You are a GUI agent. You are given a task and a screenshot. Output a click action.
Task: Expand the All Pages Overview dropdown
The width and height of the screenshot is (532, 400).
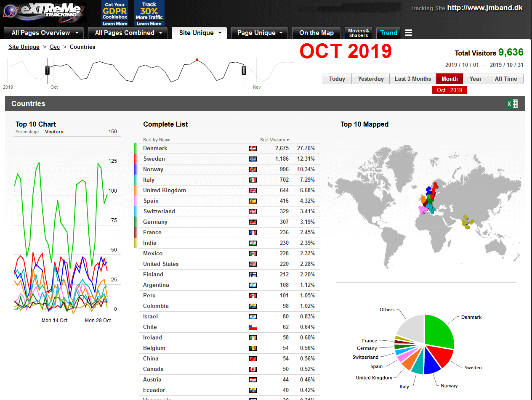coord(77,33)
